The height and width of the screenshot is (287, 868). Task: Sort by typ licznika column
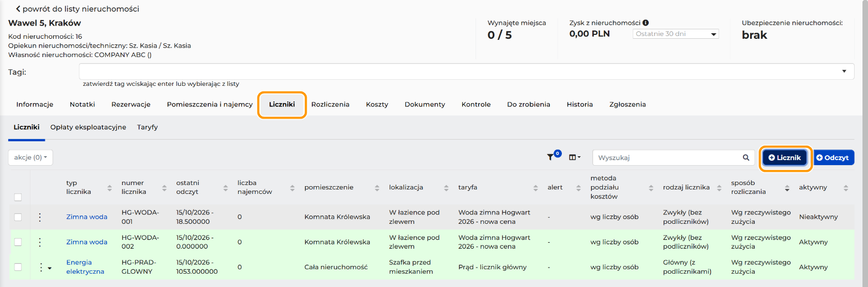(x=109, y=187)
